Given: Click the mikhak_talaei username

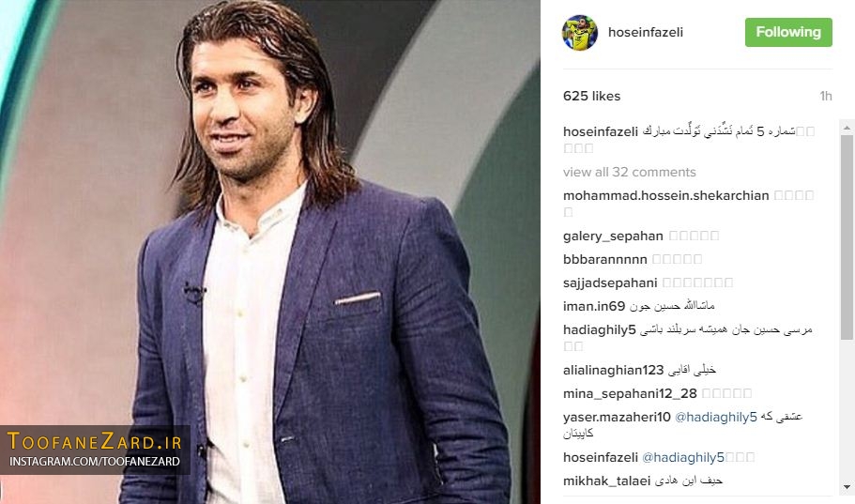Looking at the screenshot, I should coord(606,481).
